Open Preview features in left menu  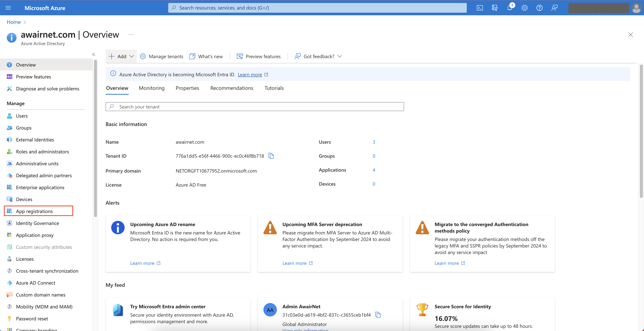pyautogui.click(x=33, y=77)
